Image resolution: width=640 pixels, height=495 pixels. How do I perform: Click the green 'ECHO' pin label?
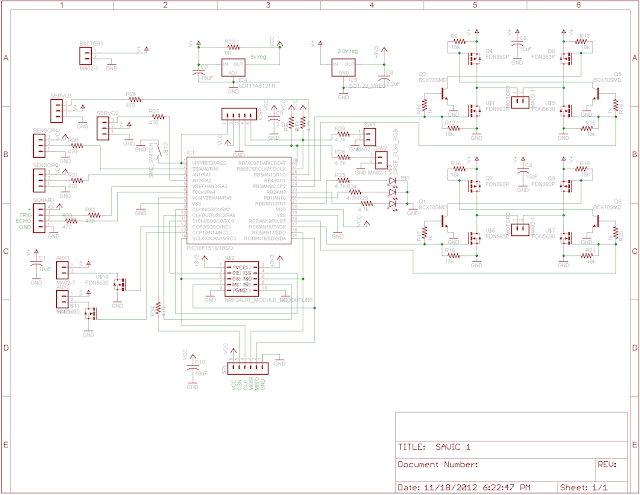tap(23, 221)
